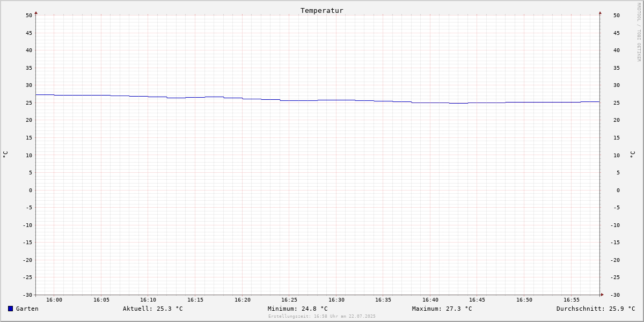Click the 16:20 time axis label
The width and height of the screenshot is (644, 322).
click(x=243, y=299)
